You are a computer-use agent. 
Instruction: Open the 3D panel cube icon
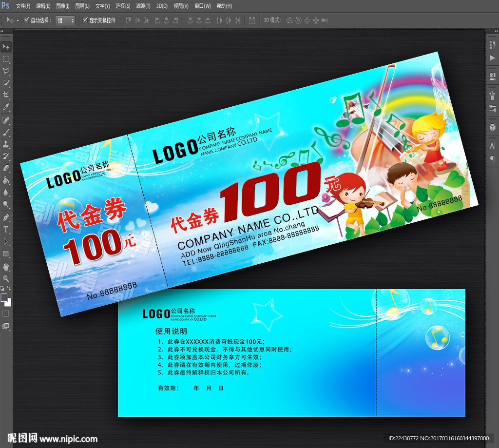493,127
